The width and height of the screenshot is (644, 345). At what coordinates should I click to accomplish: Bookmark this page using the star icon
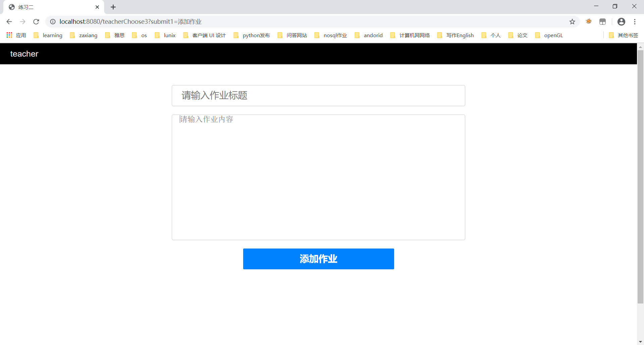pyautogui.click(x=572, y=21)
